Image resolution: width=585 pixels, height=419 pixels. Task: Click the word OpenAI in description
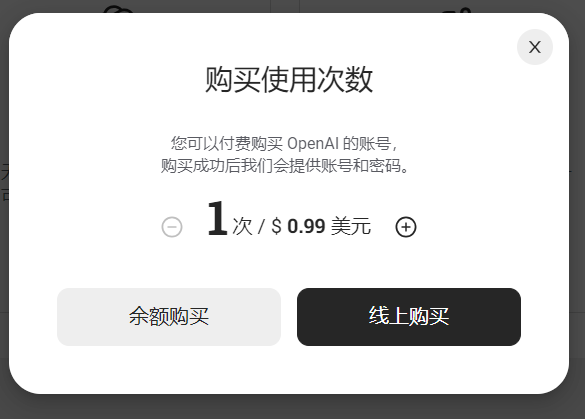coord(313,143)
